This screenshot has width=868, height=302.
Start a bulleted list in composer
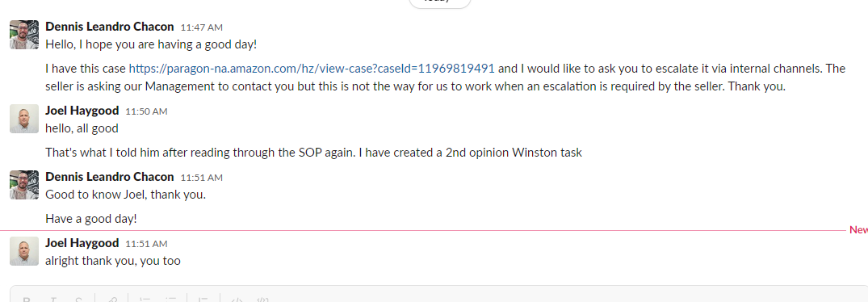170,300
